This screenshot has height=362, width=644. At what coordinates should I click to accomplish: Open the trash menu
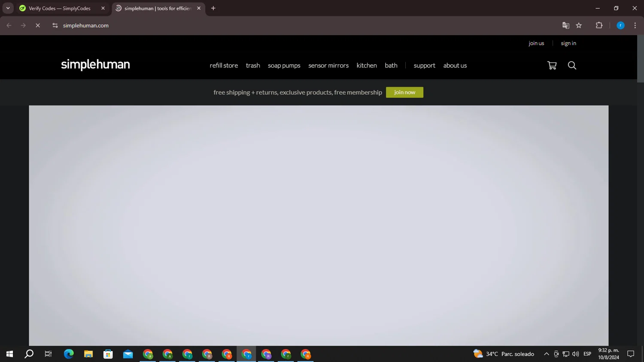coord(253,65)
